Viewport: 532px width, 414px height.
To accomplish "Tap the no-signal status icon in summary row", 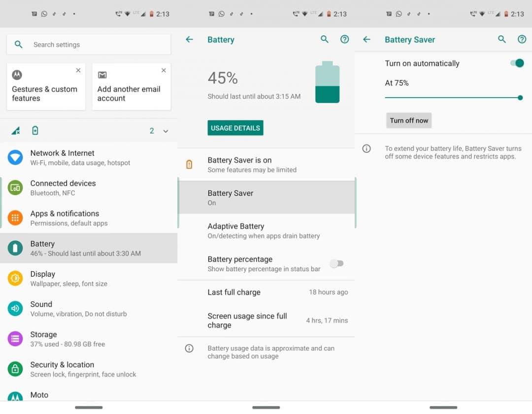I will [16, 131].
